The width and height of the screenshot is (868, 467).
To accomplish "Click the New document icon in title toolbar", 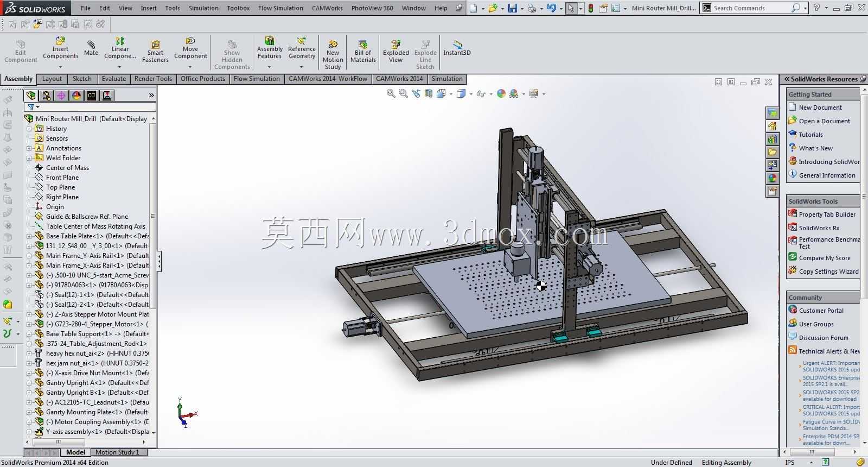I will point(474,8).
